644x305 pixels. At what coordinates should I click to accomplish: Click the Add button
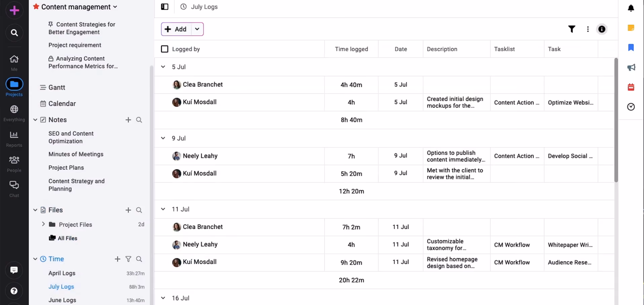point(176,29)
